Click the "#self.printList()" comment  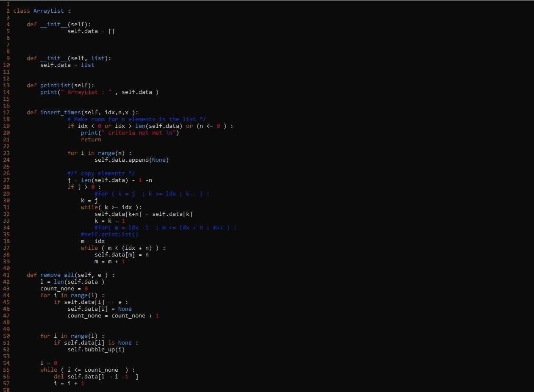coord(110,235)
